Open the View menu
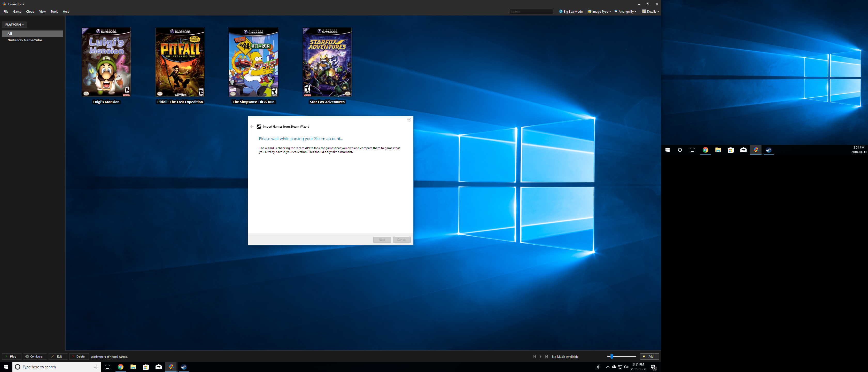Image resolution: width=868 pixels, height=372 pixels. 42,11
